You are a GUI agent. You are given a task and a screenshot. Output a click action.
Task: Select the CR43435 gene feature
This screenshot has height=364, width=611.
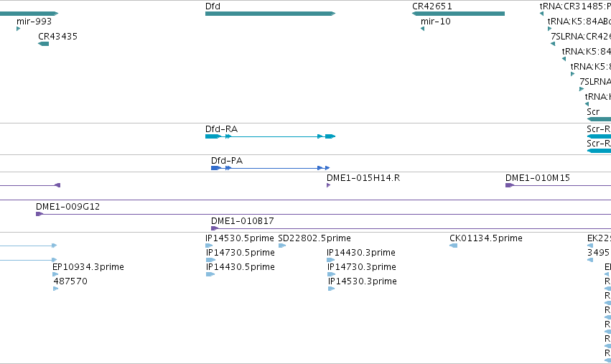point(43,44)
